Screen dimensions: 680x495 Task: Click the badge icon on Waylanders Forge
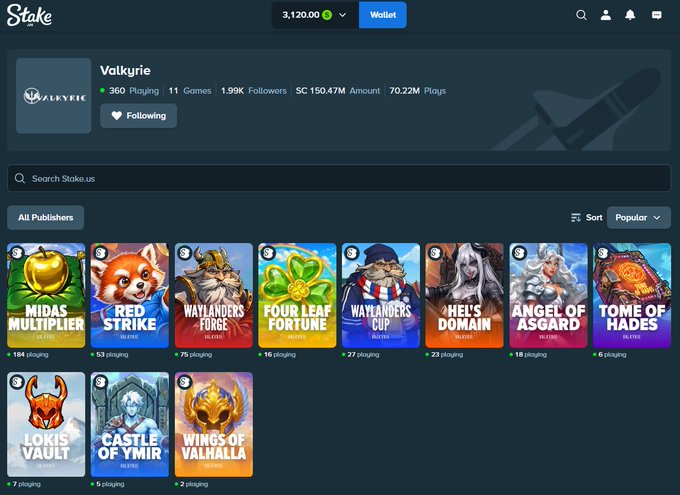184,252
